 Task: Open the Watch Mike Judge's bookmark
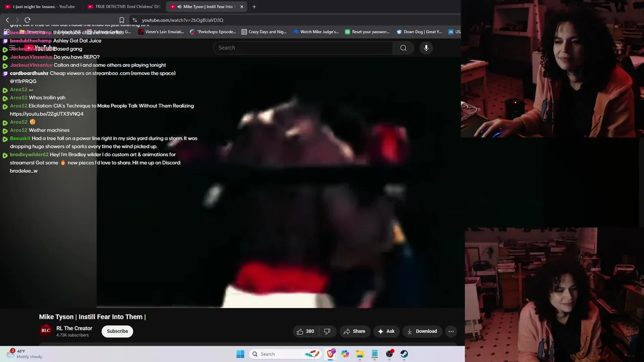pos(316,32)
